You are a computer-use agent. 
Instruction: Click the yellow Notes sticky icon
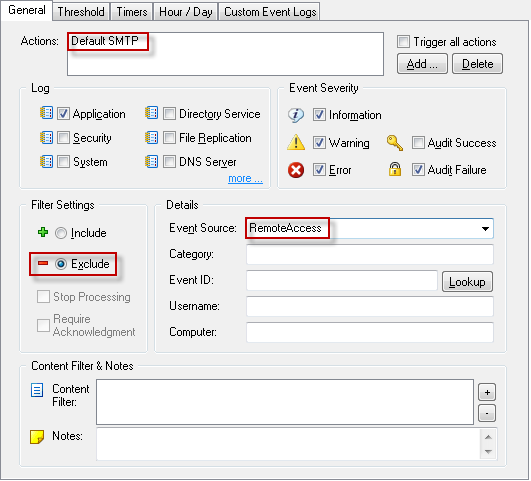tap(37, 437)
